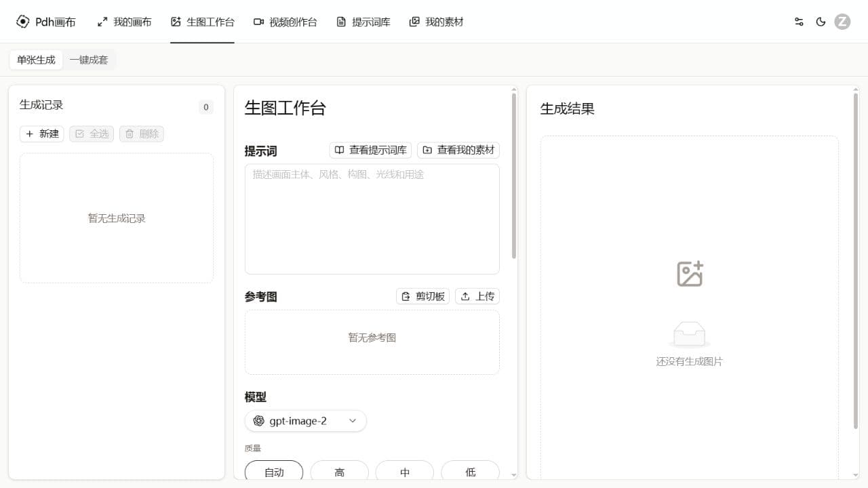Image resolution: width=868 pixels, height=488 pixels.
Task: Click the 视频创作台 camera icon
Action: [x=258, y=22]
